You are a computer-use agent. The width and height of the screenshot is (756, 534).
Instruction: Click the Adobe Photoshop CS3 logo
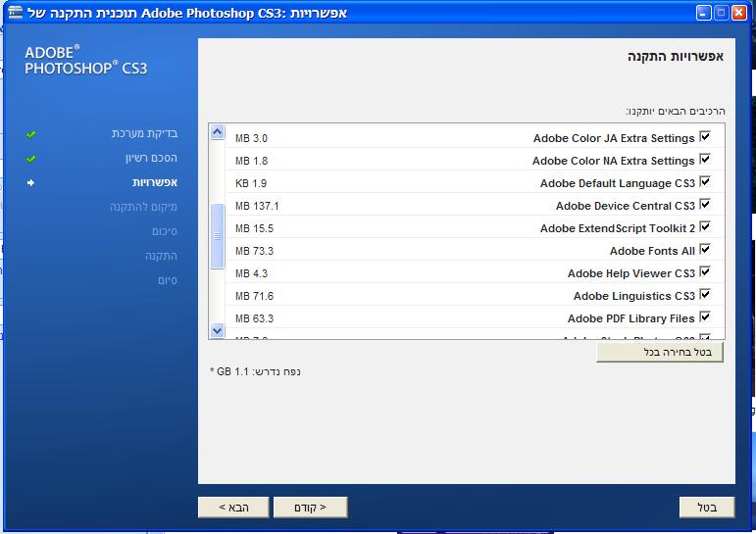click(86, 61)
